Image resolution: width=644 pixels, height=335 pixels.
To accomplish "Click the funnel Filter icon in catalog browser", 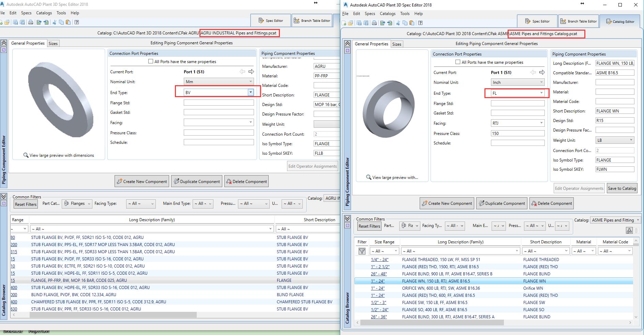I will click(362, 251).
